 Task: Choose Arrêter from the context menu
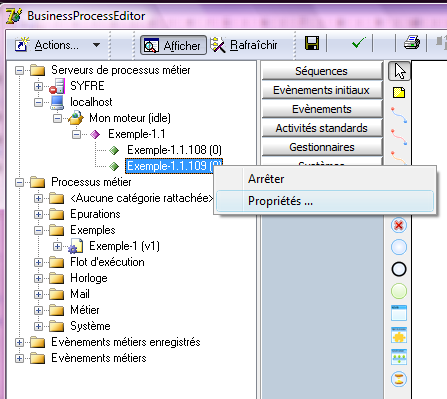tap(325, 179)
